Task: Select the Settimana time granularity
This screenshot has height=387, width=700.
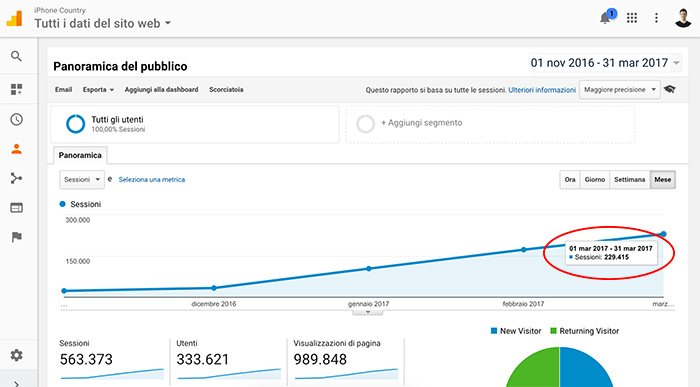Action: point(629,179)
